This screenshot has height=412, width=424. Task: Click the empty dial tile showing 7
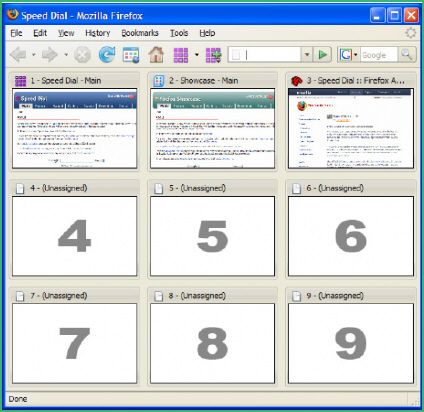coord(75,343)
